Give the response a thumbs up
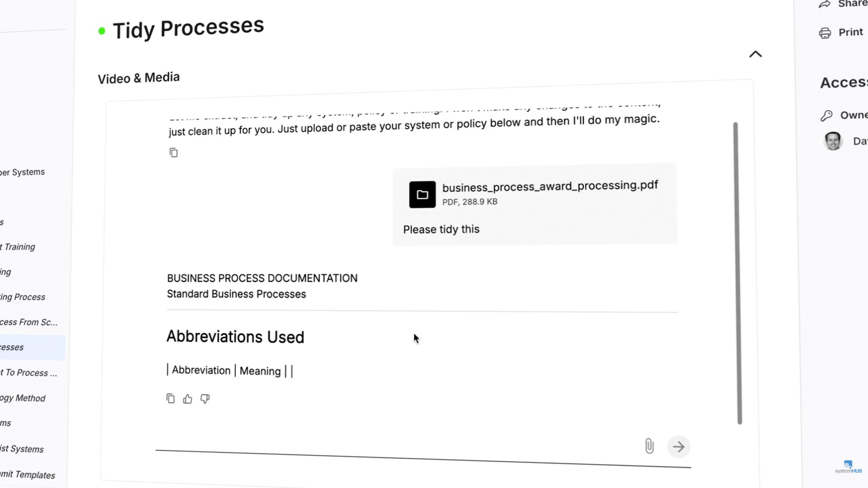Screen dimensions: 868x488 [187, 399]
